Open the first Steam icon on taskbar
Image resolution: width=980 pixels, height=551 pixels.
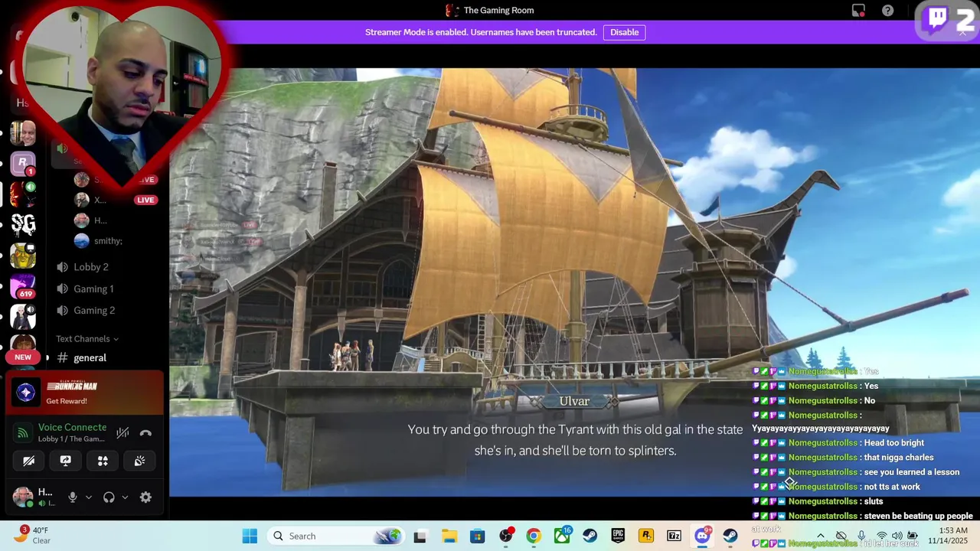tap(590, 536)
